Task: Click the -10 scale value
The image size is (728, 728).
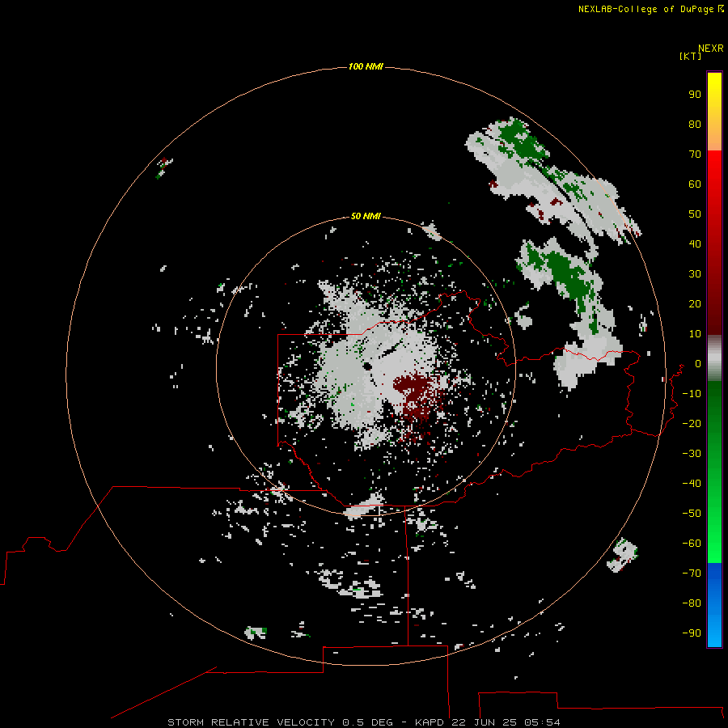Action: tap(692, 394)
